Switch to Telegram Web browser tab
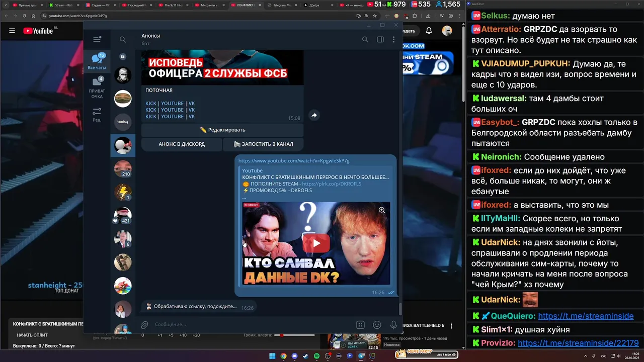644x362 pixels. [x=284, y=5]
